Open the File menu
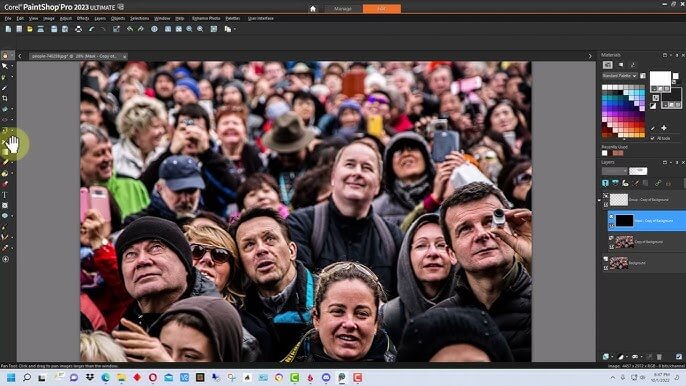 click(8, 18)
